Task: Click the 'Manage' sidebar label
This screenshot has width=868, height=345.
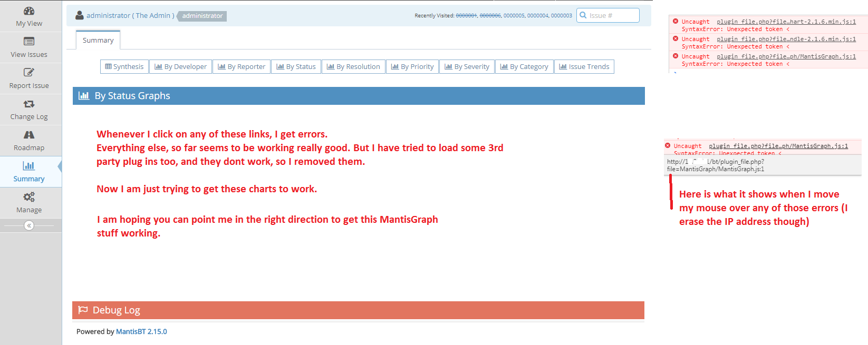Action: 29,210
